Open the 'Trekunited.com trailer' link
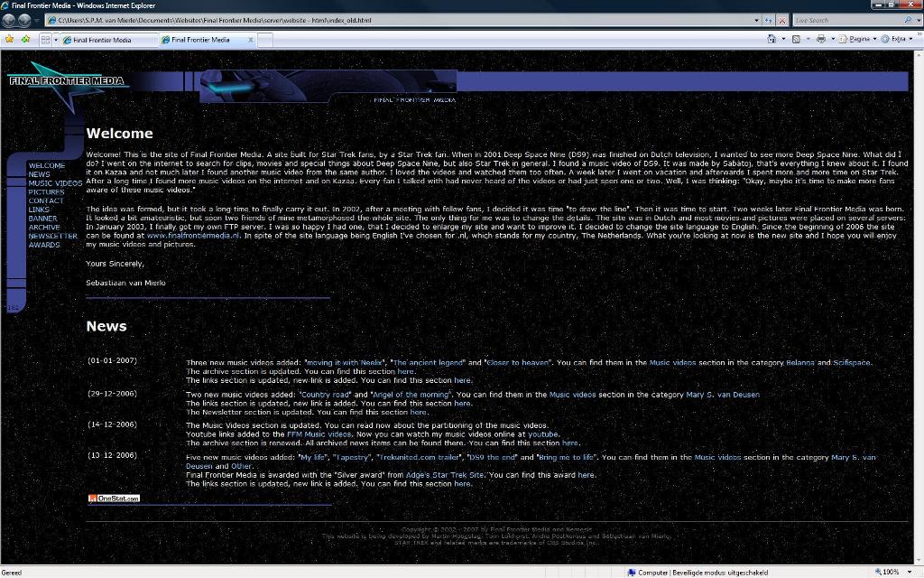 tap(418, 457)
